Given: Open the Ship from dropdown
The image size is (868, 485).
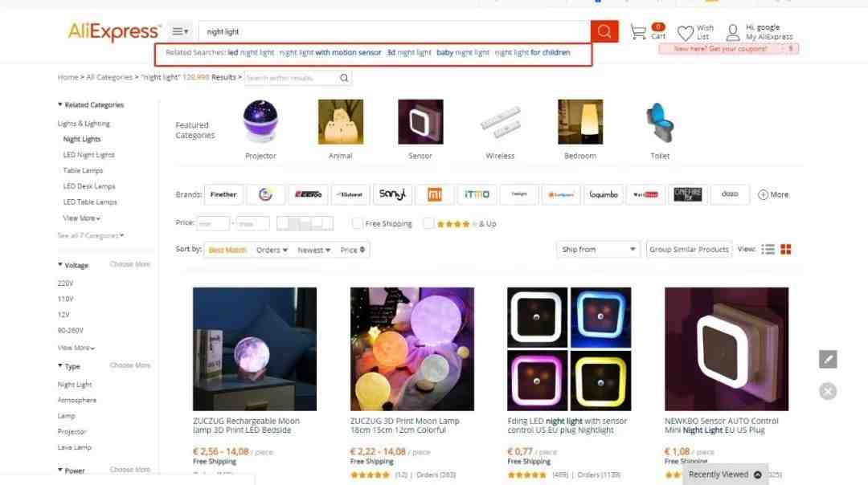Looking at the screenshot, I should 598,250.
